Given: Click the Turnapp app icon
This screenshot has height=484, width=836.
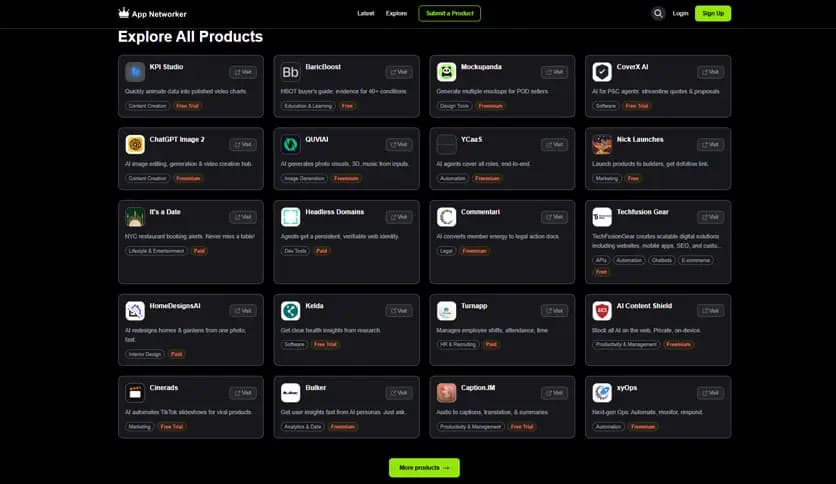Looking at the screenshot, I should 446,310.
